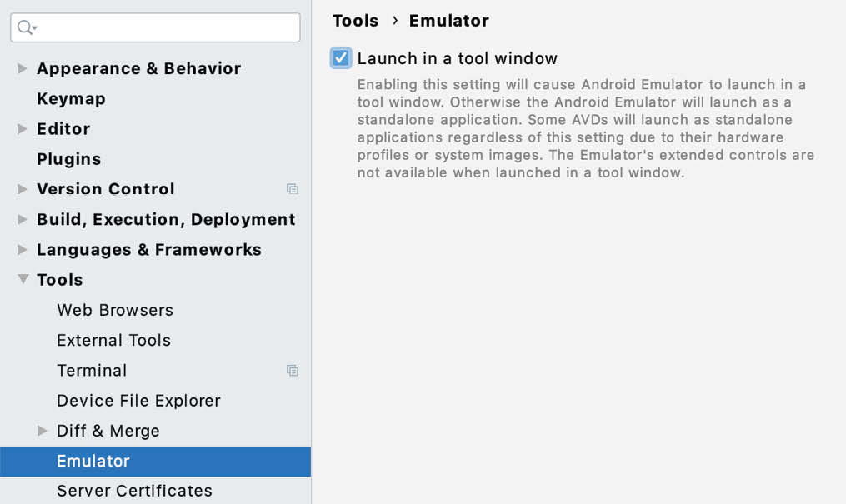
Task: Collapse the Tools section arrow
Action: click(x=23, y=279)
